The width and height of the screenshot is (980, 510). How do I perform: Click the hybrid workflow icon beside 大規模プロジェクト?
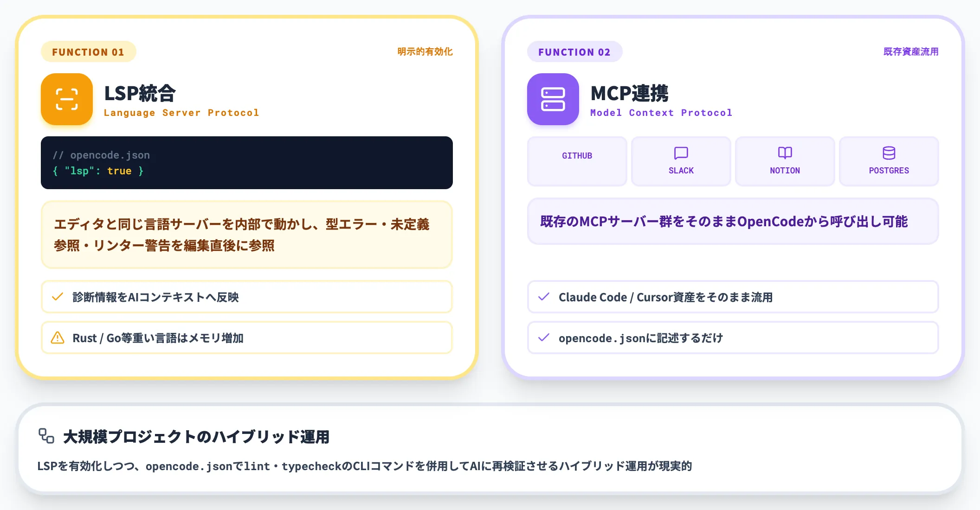click(x=46, y=436)
